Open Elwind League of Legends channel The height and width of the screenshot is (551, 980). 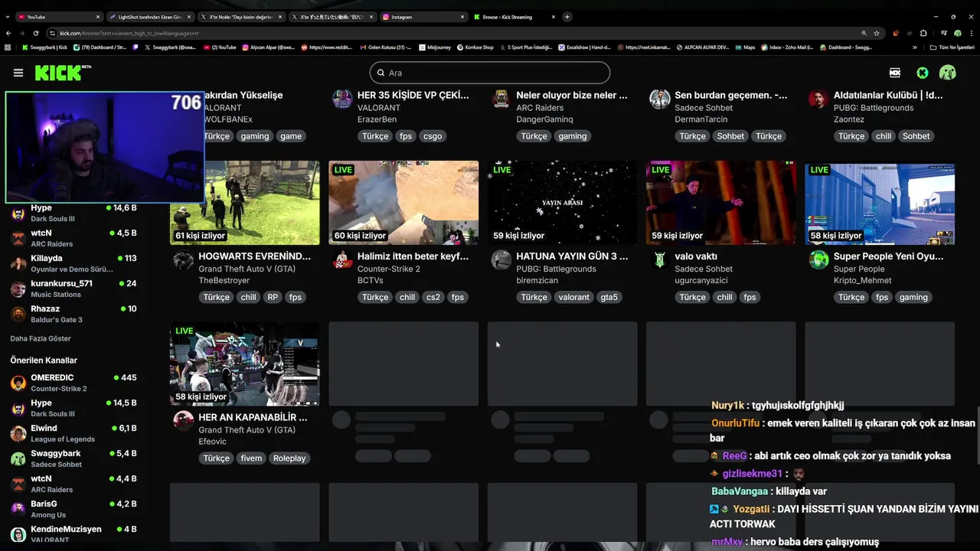[73, 433]
